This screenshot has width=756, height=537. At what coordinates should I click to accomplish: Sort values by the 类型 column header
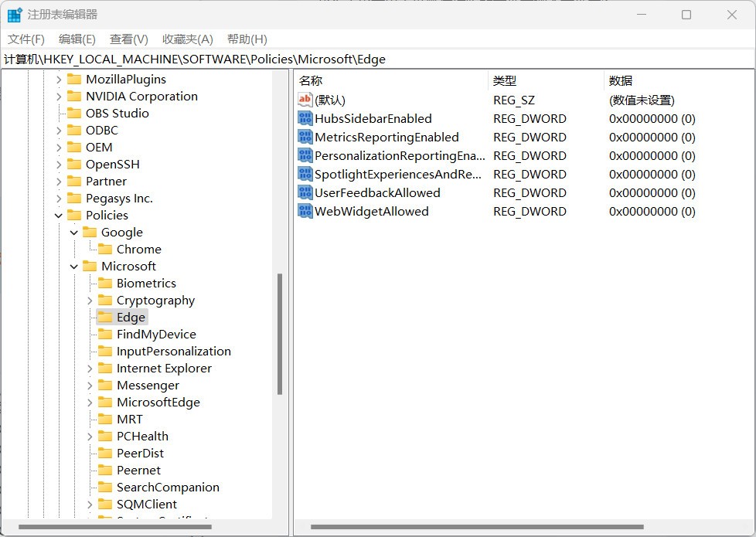pos(547,80)
